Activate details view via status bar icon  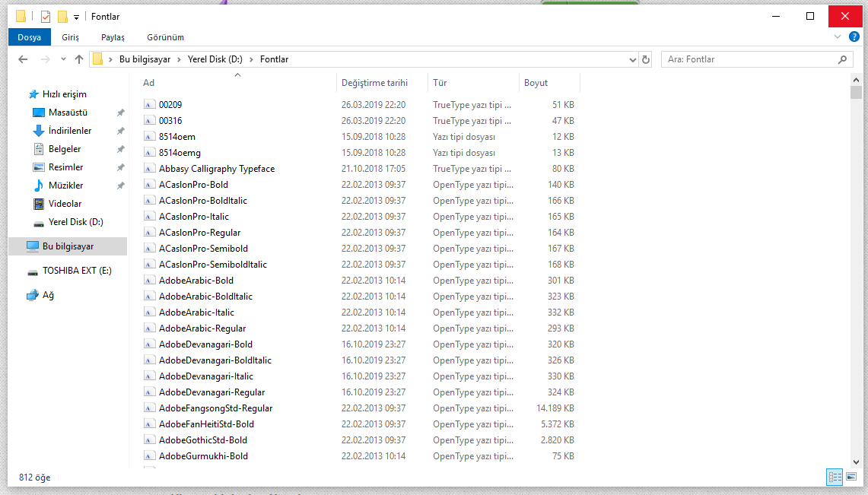pyautogui.click(x=835, y=477)
